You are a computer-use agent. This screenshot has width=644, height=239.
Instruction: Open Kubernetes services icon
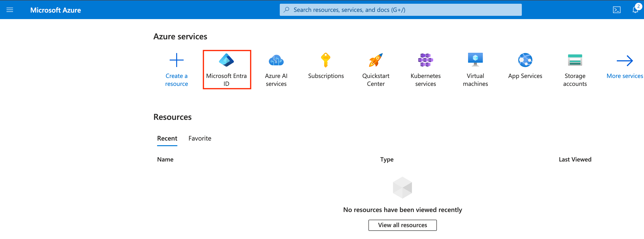point(425,60)
